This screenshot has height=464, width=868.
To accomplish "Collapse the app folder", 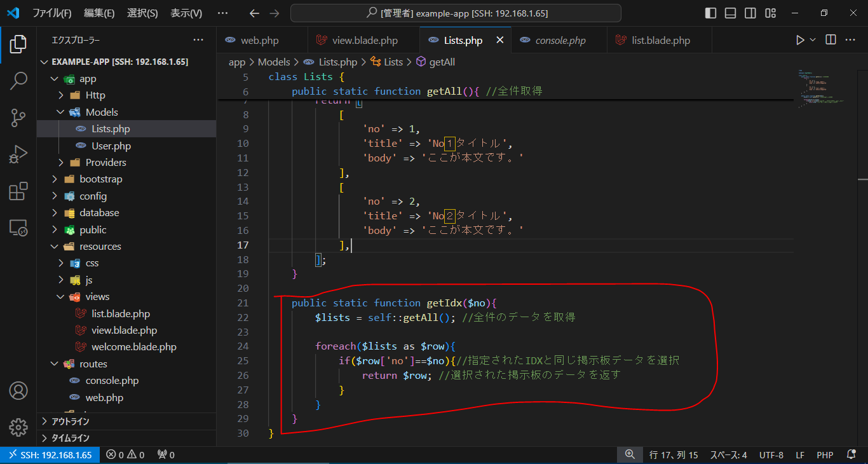I will click(126, 79).
